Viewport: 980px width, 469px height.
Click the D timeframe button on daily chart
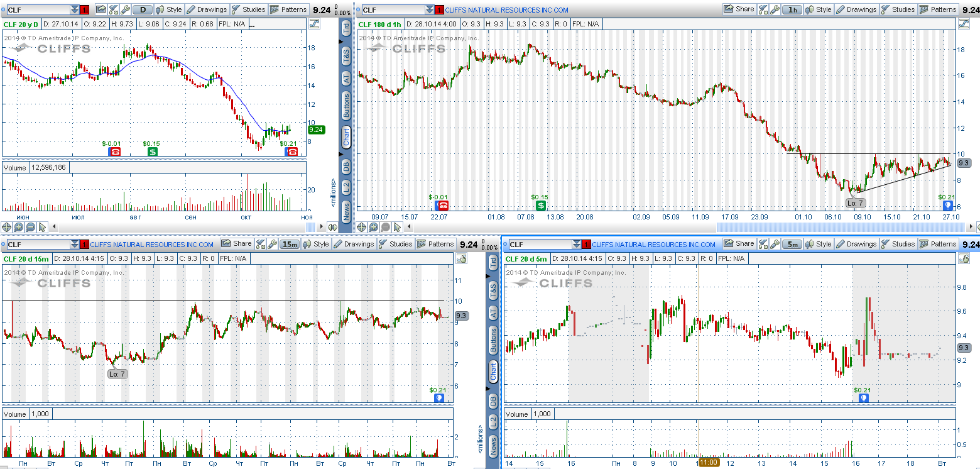point(143,9)
